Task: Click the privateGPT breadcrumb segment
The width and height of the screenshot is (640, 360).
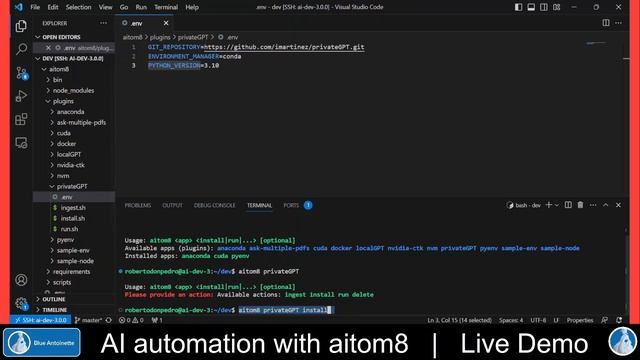Action: 193,37
